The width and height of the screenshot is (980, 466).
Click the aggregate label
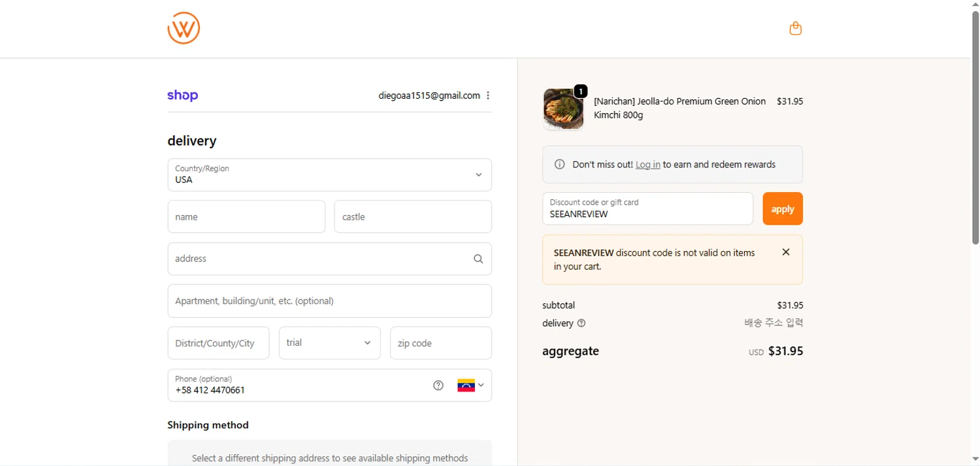pyautogui.click(x=570, y=351)
